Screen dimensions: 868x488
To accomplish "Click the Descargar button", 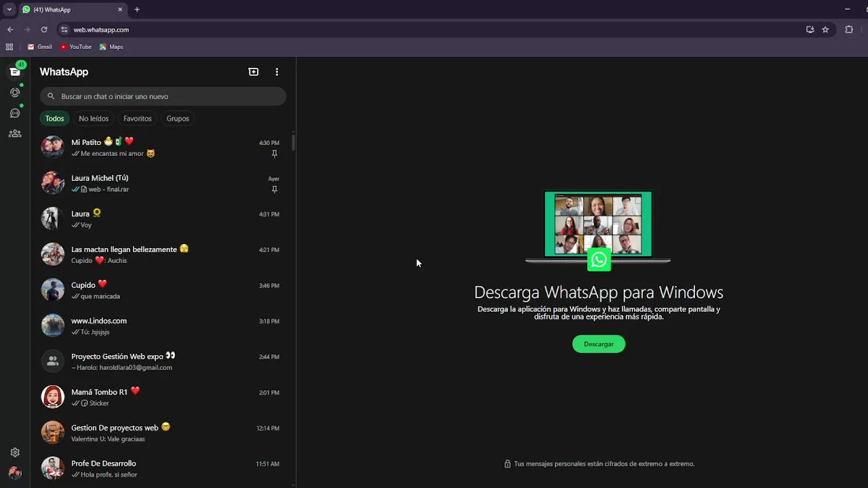I will (x=599, y=344).
